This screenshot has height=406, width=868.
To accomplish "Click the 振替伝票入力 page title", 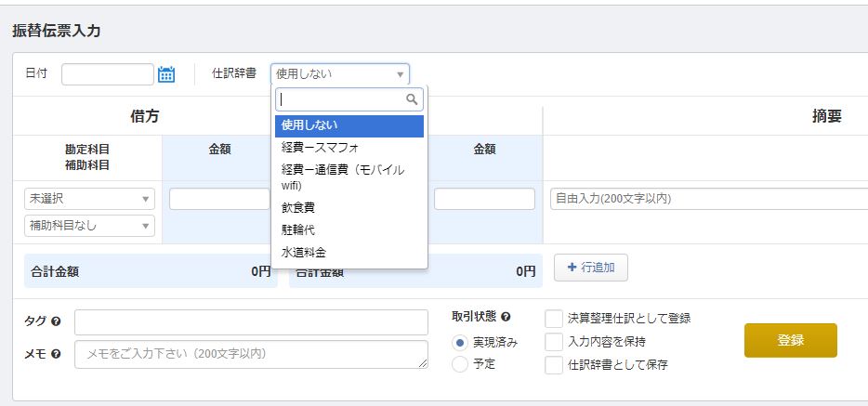I will click(57, 31).
